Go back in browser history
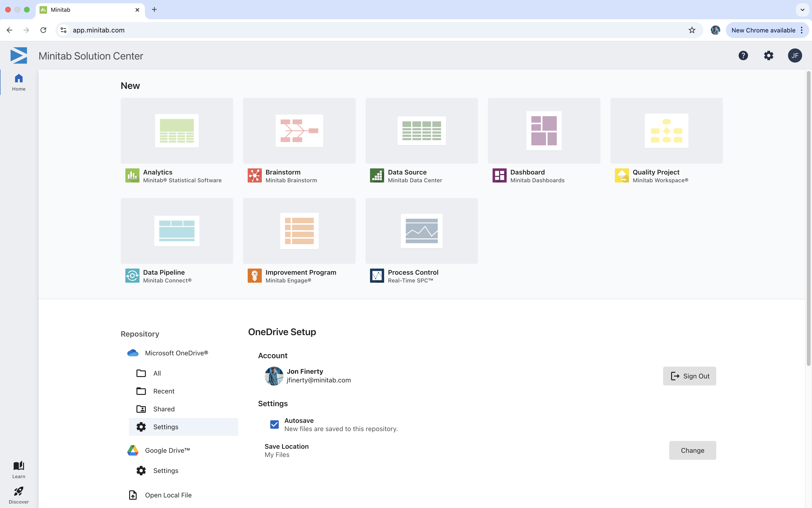 coord(9,30)
